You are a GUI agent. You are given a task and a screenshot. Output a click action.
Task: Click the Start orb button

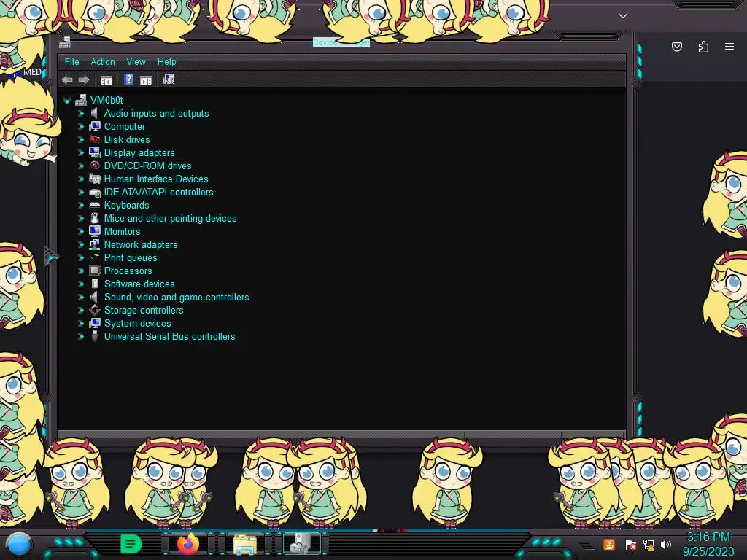click(19, 544)
